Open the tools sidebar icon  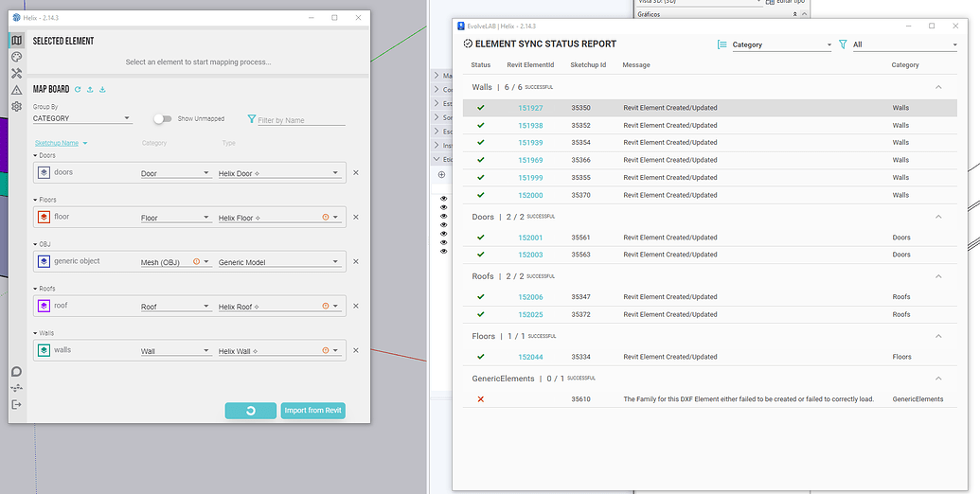coord(16,73)
